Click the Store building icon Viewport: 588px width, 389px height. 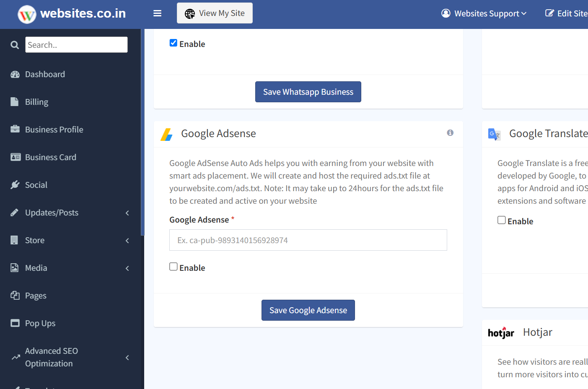pyautogui.click(x=14, y=240)
